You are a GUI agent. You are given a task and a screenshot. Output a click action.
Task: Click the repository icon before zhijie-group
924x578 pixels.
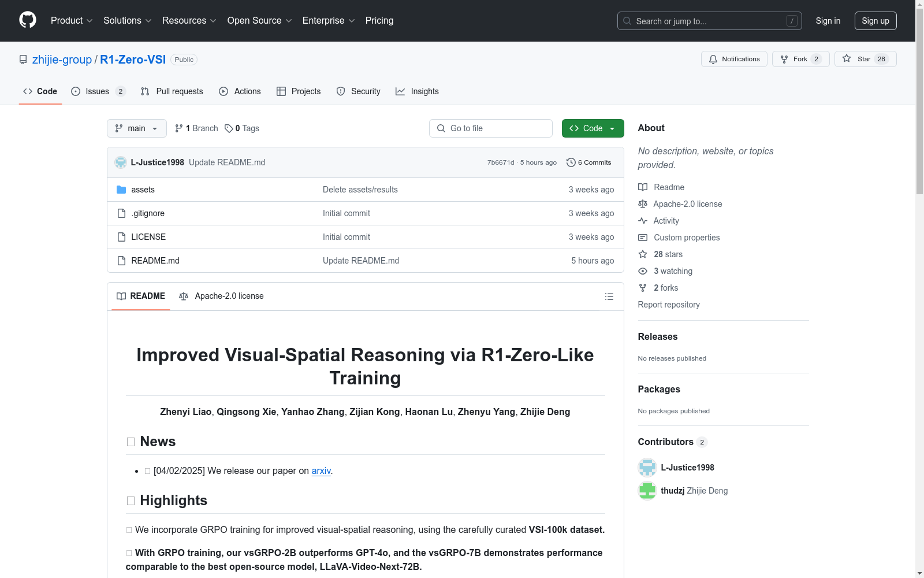(x=23, y=60)
